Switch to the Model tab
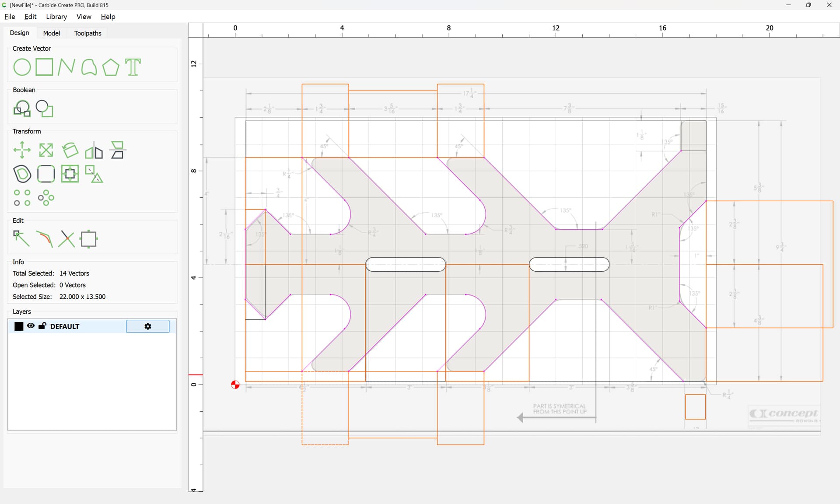840x504 pixels. [x=52, y=33]
